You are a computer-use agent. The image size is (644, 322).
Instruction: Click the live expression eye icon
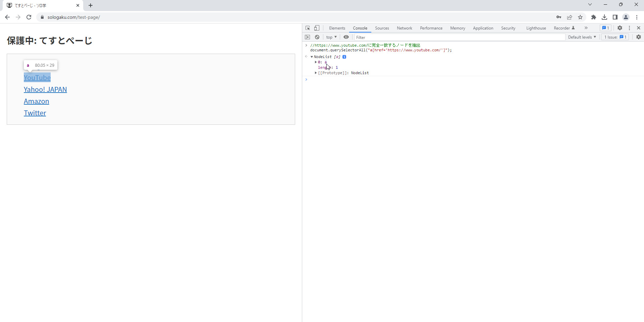pyautogui.click(x=346, y=37)
